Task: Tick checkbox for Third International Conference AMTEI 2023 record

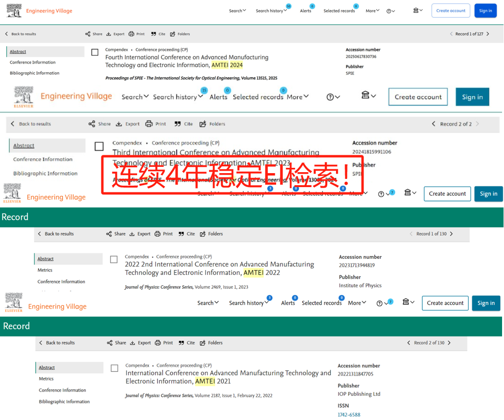Action: click(99, 147)
